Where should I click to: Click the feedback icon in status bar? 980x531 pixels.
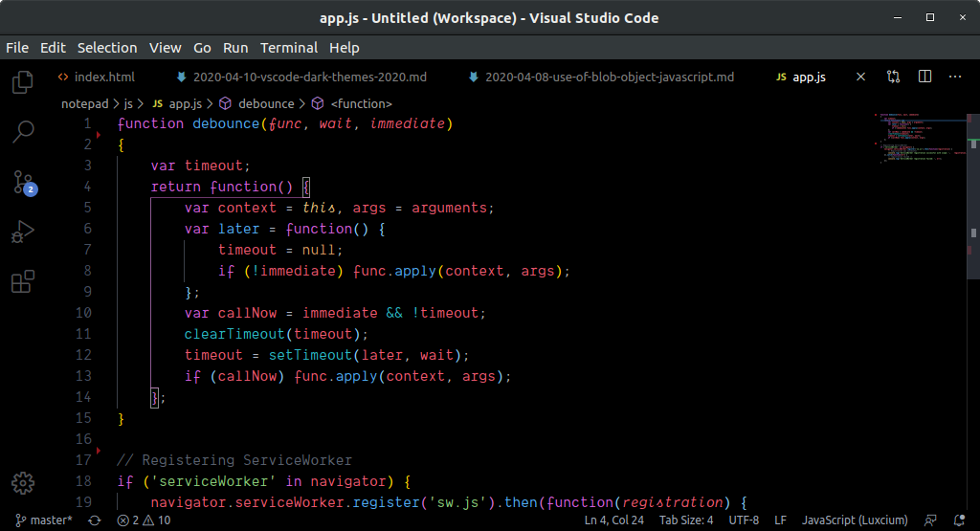click(930, 520)
